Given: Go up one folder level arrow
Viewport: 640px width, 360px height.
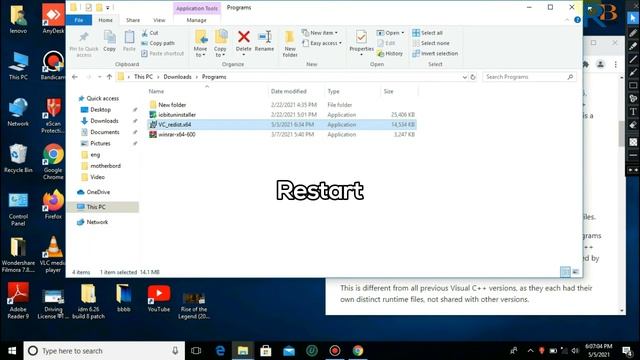Looking at the screenshot, I should coord(109,77).
